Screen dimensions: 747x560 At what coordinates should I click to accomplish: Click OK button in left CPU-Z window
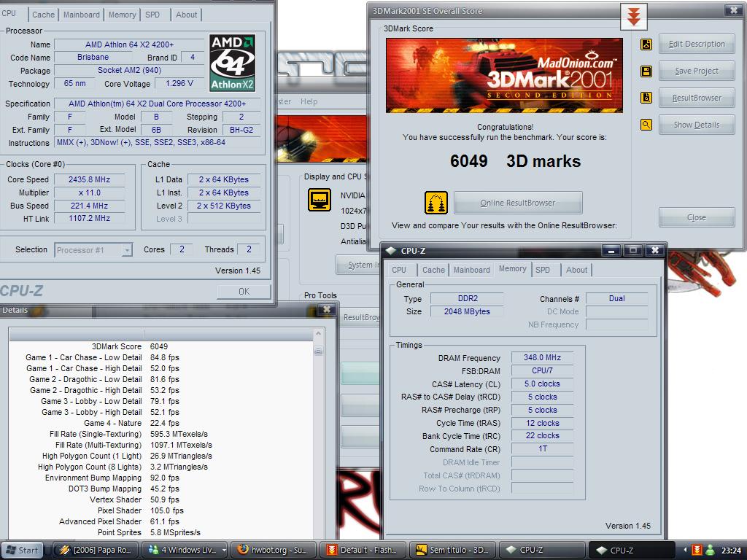tap(244, 292)
